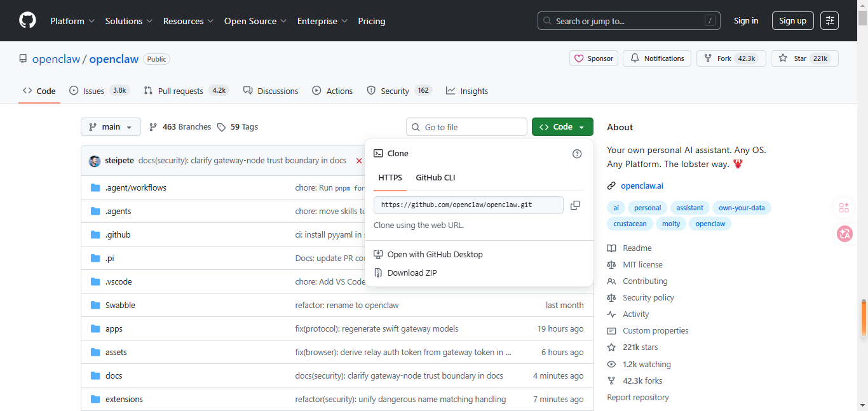This screenshot has width=868, height=411.
Task: Open the Activity link
Action: [628, 314]
